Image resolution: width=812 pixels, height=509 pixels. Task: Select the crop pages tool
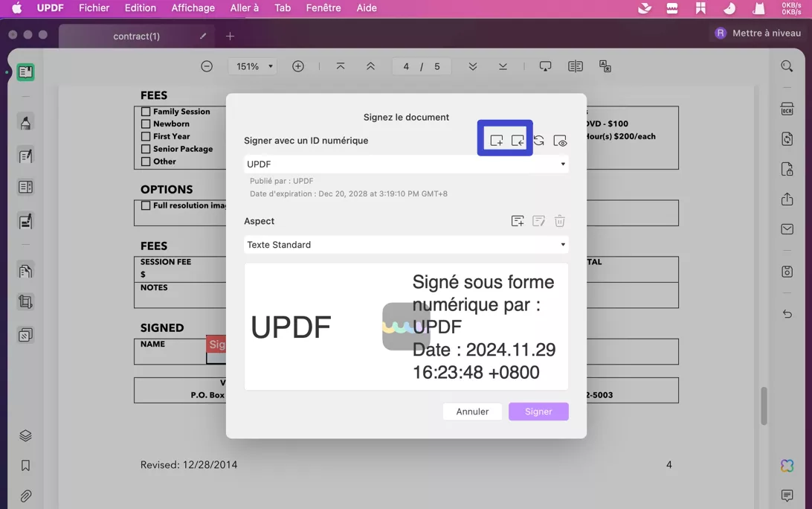pyautogui.click(x=25, y=301)
